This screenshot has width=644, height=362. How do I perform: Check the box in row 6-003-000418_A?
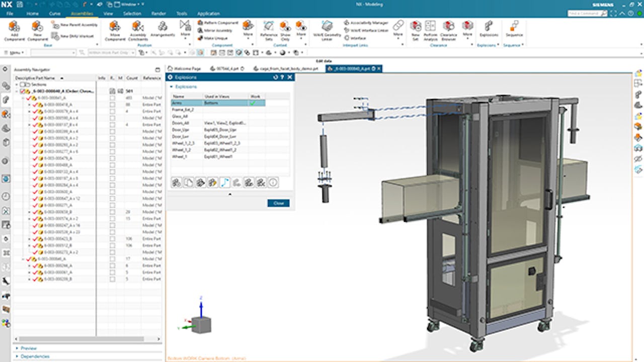coord(113,105)
